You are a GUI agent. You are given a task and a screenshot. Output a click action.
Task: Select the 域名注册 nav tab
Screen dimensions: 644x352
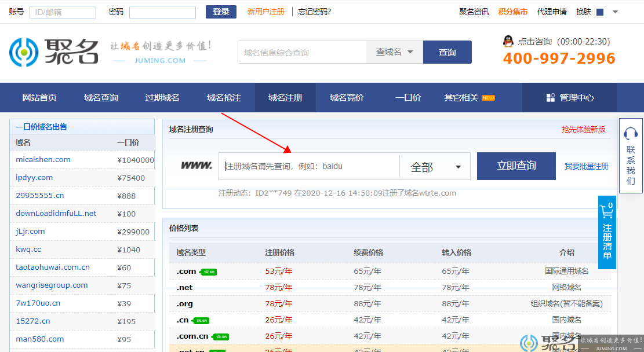(285, 98)
